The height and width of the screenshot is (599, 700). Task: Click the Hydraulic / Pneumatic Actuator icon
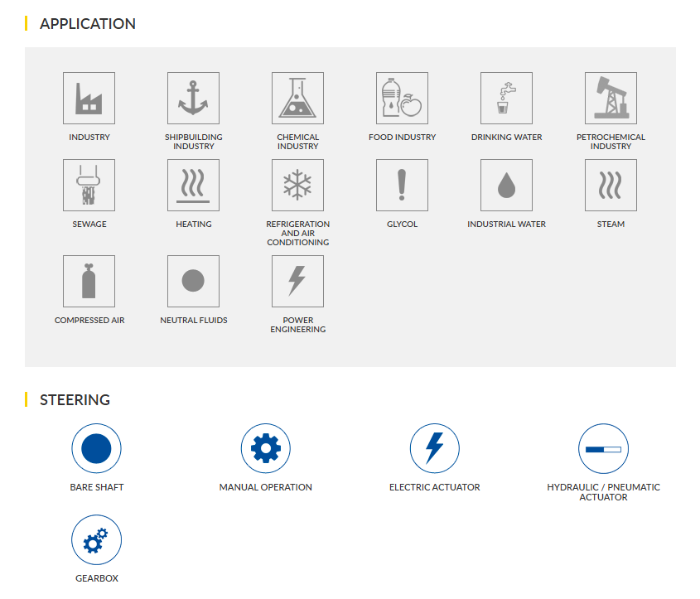(x=603, y=448)
